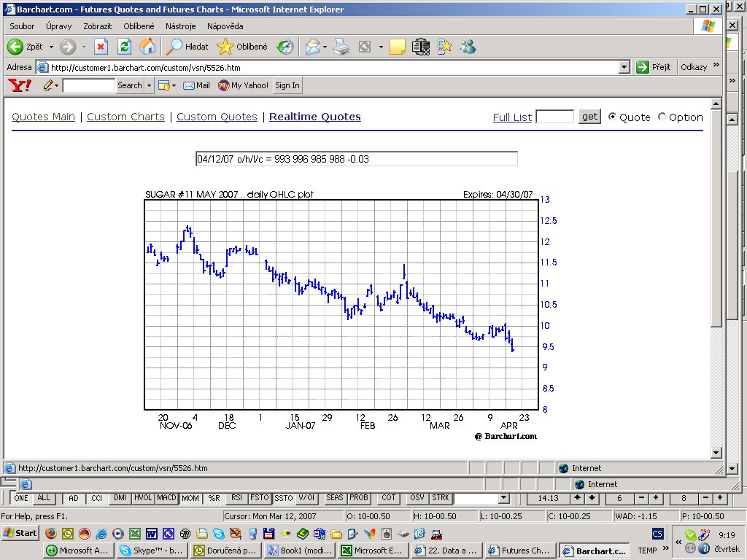
Task: Click the green Back arrow button
Action: (15, 47)
